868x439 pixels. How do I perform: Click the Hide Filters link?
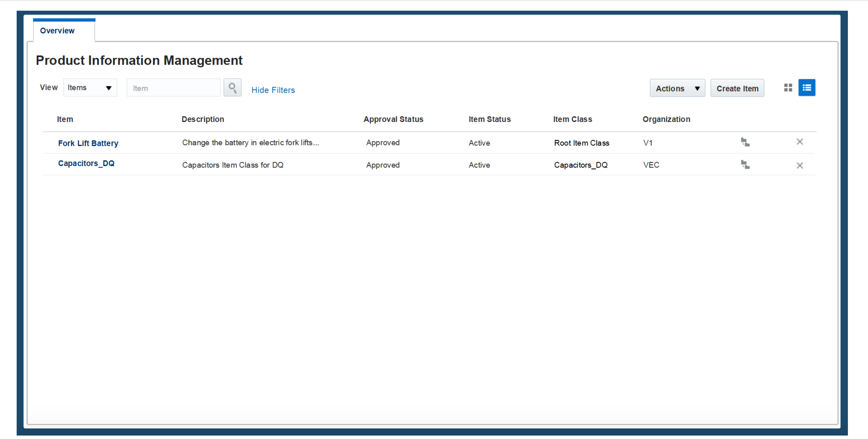pos(273,90)
